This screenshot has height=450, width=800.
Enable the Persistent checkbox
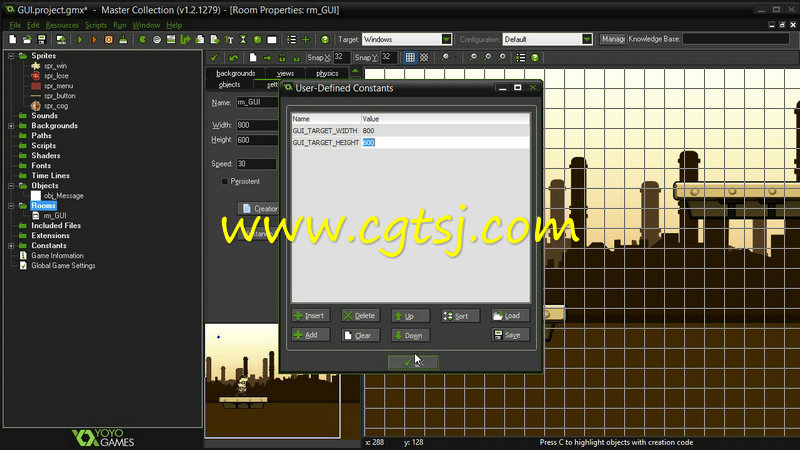[224, 182]
